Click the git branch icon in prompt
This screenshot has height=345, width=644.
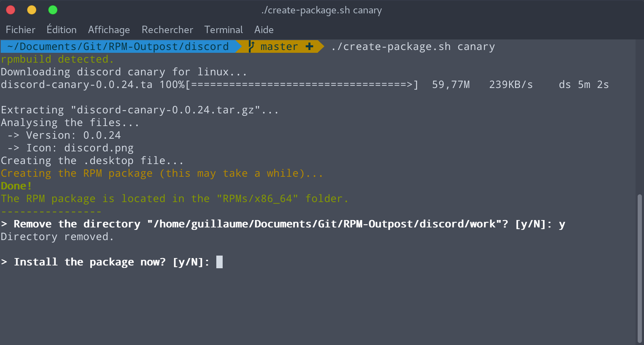tap(251, 46)
